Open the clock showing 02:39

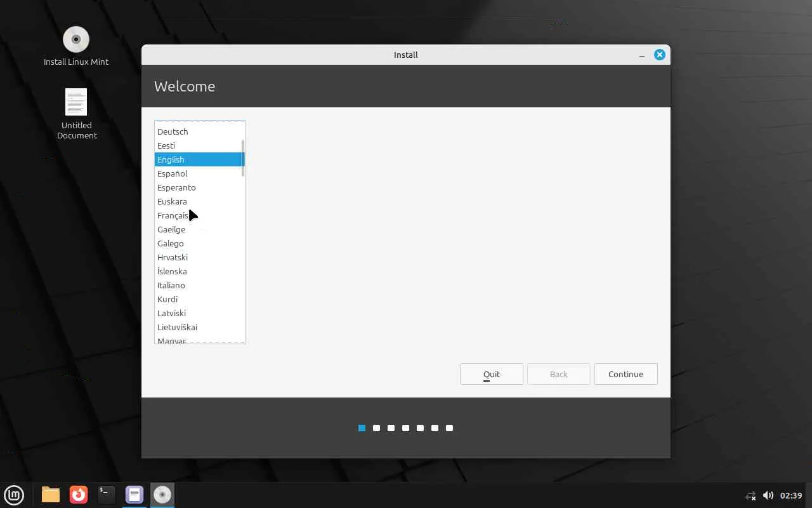[791, 495]
